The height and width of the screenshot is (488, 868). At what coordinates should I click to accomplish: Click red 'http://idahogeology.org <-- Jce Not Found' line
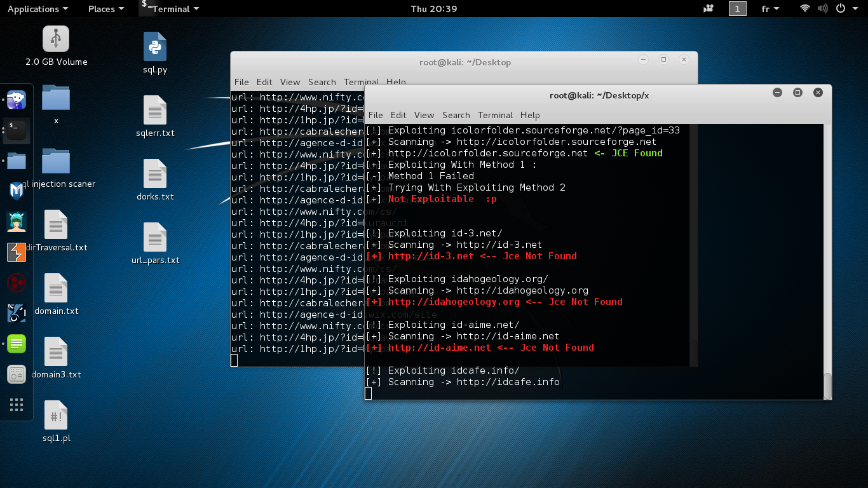point(494,302)
